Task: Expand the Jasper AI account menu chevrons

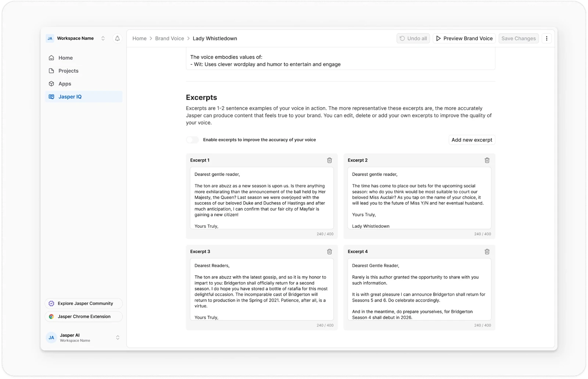Action: 118,337
